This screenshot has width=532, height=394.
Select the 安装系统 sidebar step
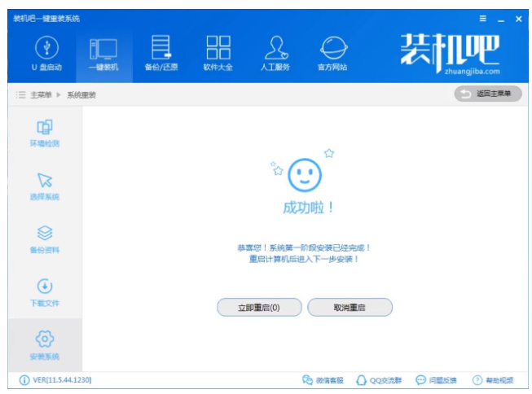45,345
